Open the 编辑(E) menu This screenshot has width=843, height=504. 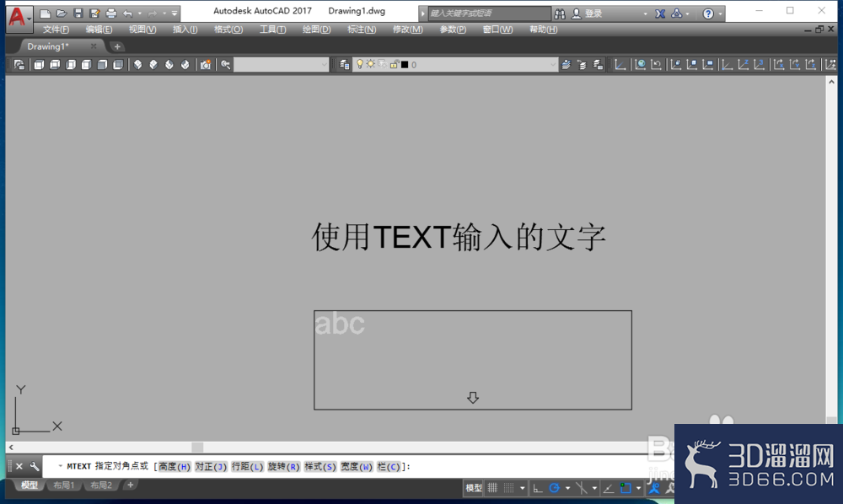click(x=99, y=29)
